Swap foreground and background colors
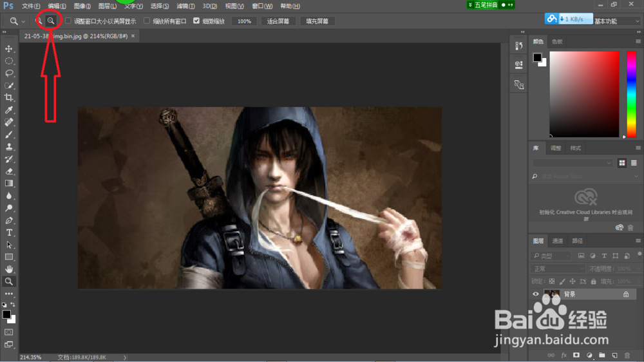644x362 pixels. [x=13, y=305]
